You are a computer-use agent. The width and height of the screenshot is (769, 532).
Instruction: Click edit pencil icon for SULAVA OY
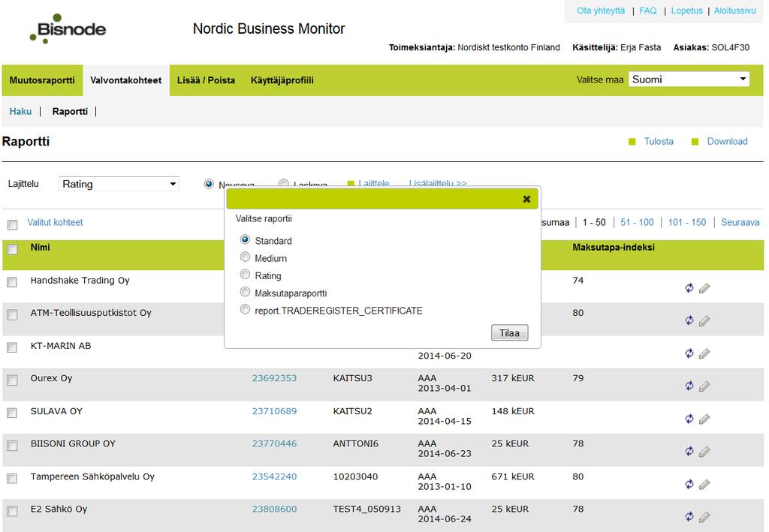pyautogui.click(x=704, y=419)
